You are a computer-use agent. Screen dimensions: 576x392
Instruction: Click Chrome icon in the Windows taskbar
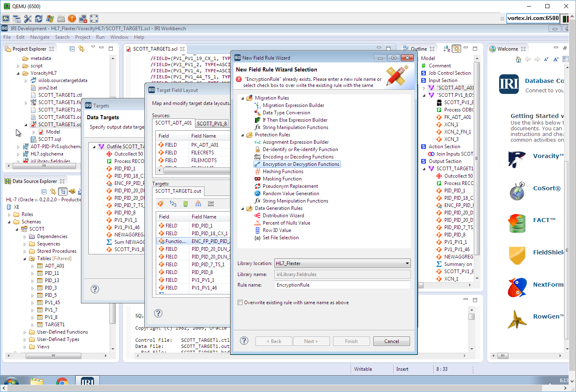pyautogui.click(x=62, y=382)
